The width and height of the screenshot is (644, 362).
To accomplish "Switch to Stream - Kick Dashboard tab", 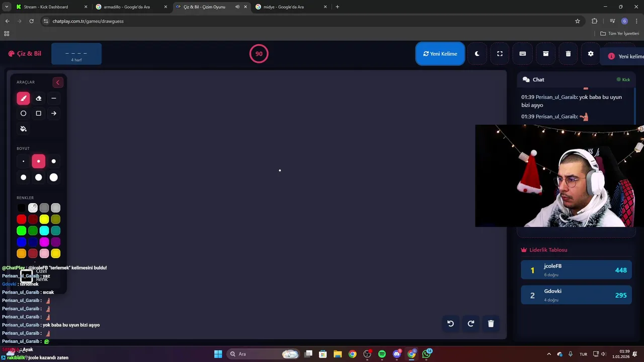I will pyautogui.click(x=51, y=7).
